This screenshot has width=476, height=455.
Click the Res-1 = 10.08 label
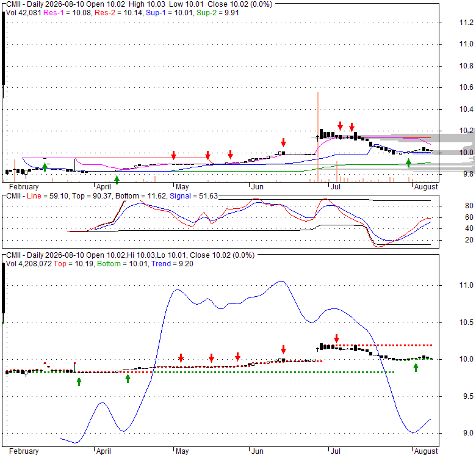coord(68,13)
